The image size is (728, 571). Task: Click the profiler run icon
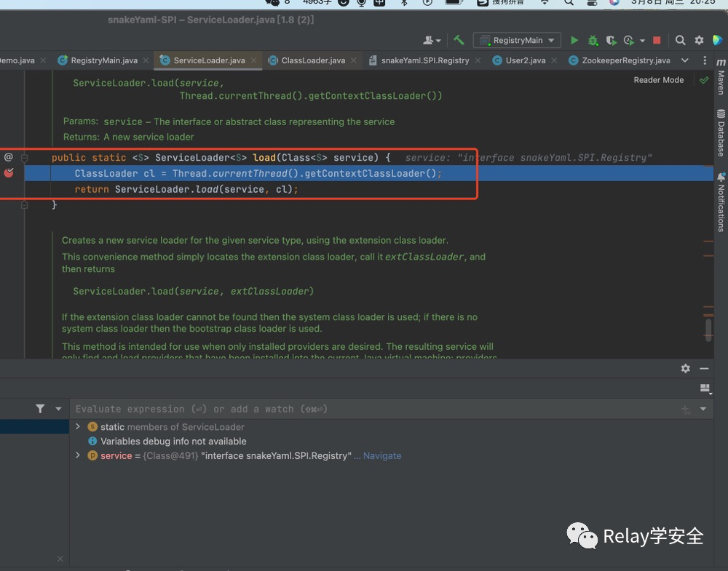(629, 40)
